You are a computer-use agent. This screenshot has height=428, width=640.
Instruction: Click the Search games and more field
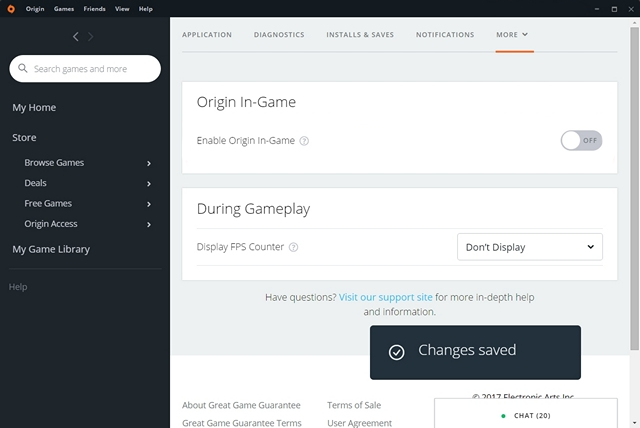click(x=85, y=69)
